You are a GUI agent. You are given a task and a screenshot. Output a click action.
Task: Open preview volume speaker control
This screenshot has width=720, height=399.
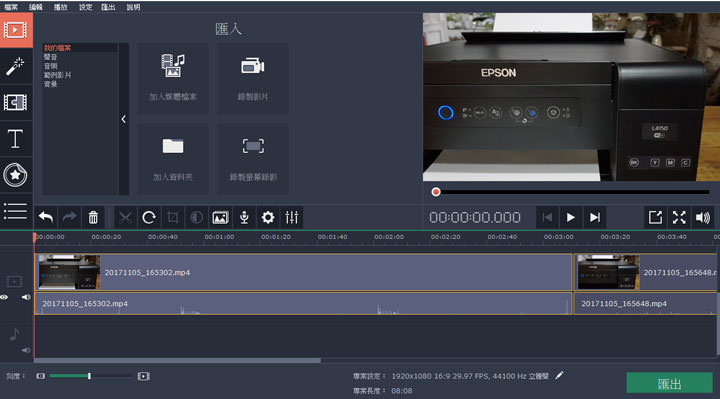[703, 217]
